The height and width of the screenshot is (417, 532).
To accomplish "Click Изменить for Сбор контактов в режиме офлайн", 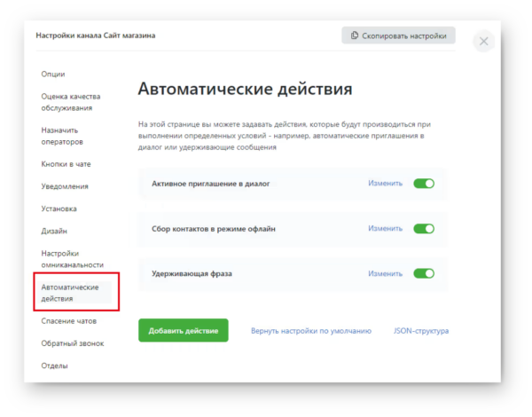I will (386, 229).
